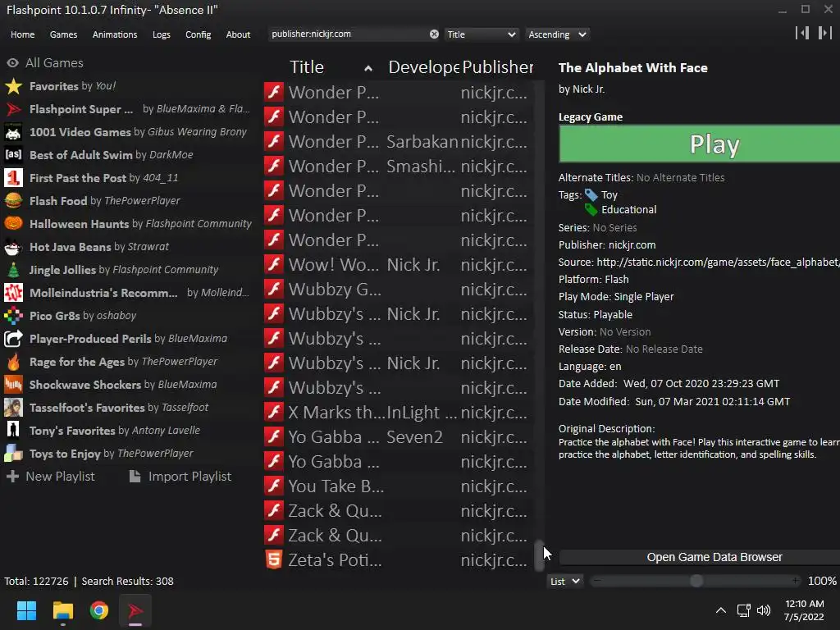This screenshot has height=630, width=840.
Task: Open the Animations tab
Action: coord(115,34)
